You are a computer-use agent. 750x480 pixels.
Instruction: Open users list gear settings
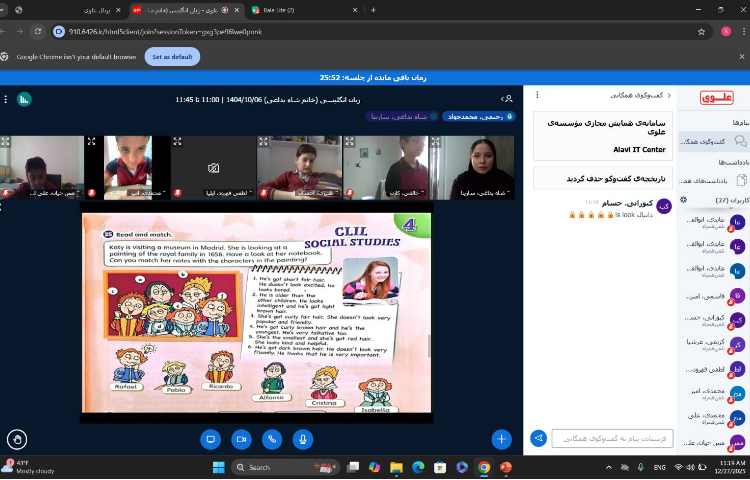pos(683,200)
